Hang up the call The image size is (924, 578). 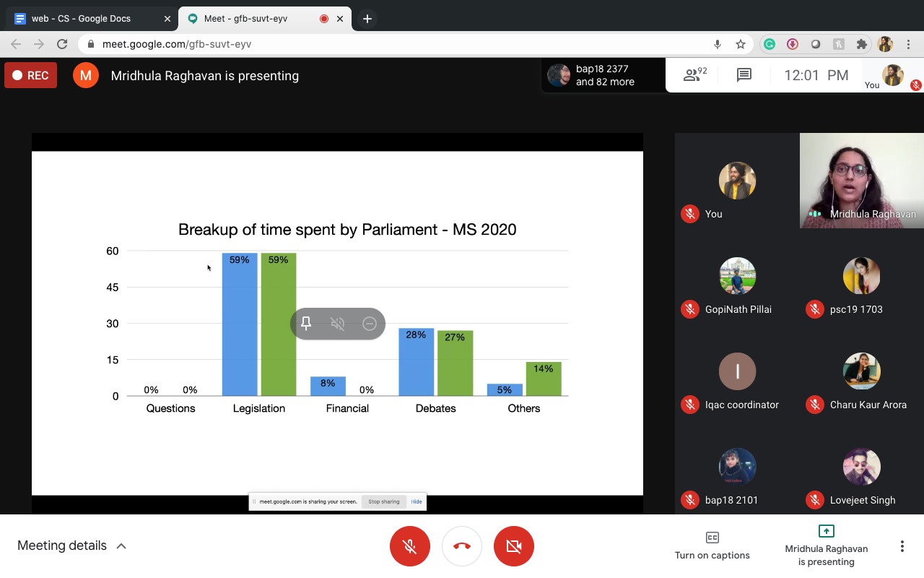(462, 546)
